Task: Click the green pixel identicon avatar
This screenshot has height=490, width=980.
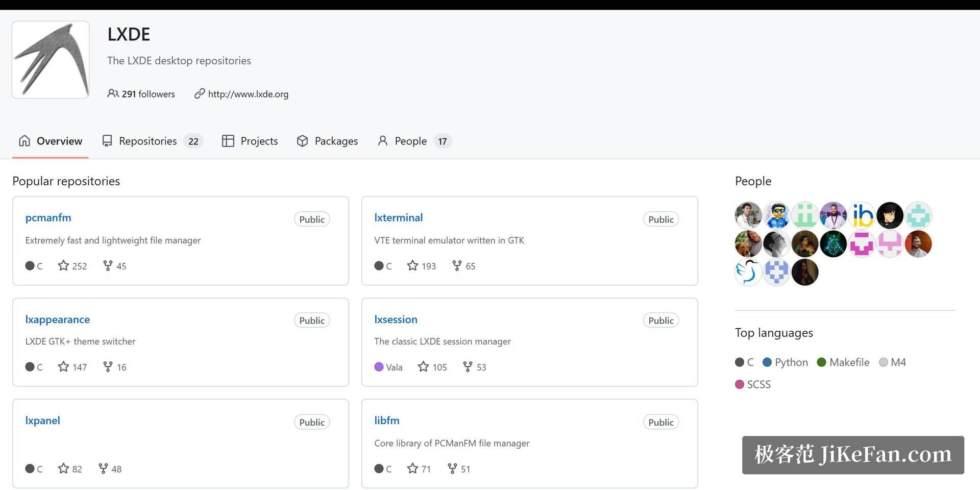Action: tap(805, 215)
